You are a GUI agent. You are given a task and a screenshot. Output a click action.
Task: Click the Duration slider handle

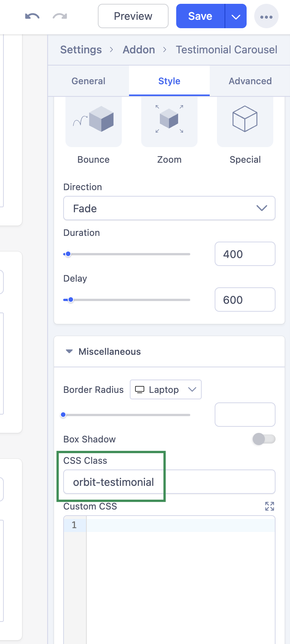(x=68, y=254)
